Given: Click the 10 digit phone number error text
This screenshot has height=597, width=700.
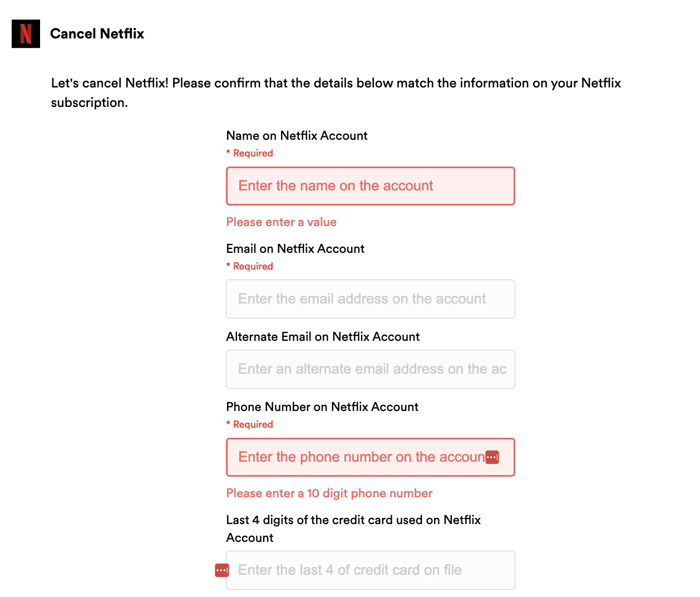Looking at the screenshot, I should [x=329, y=493].
